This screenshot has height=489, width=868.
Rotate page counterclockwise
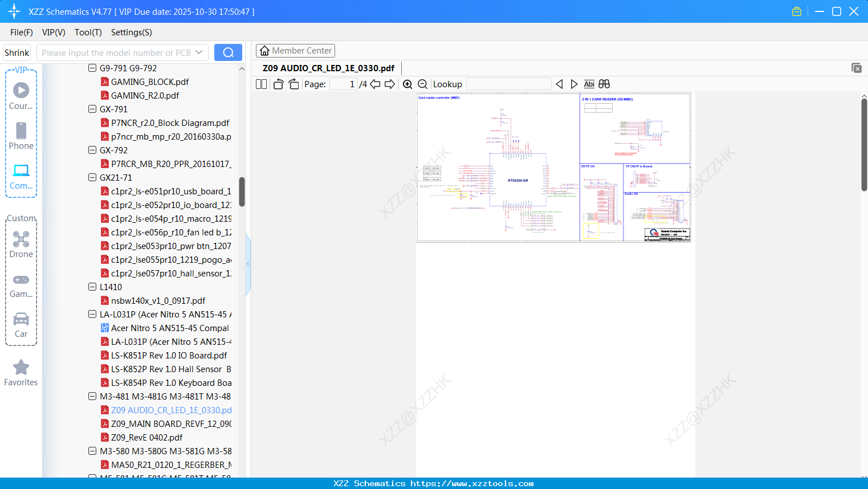278,84
